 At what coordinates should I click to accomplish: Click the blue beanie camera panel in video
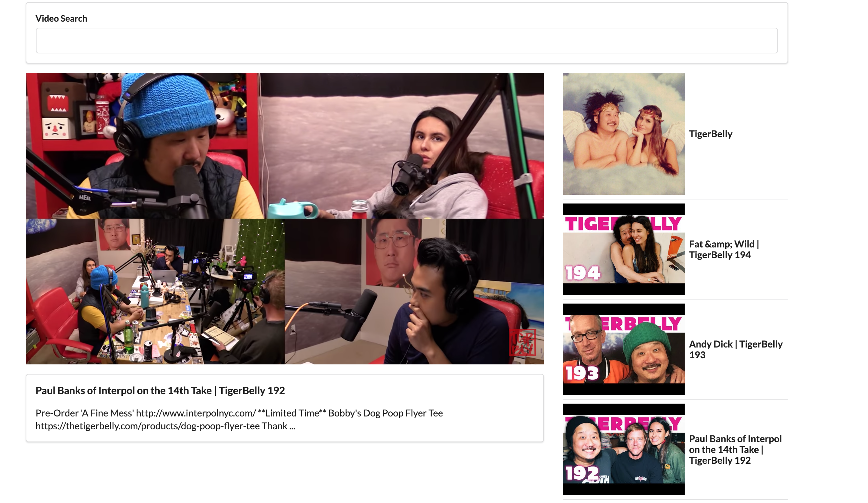pos(143,146)
